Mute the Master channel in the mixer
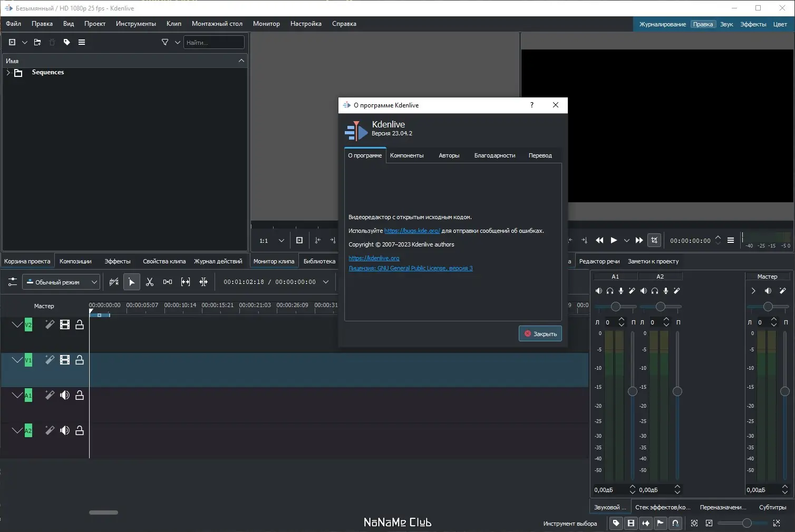This screenshot has width=795, height=532. pyautogui.click(x=768, y=291)
